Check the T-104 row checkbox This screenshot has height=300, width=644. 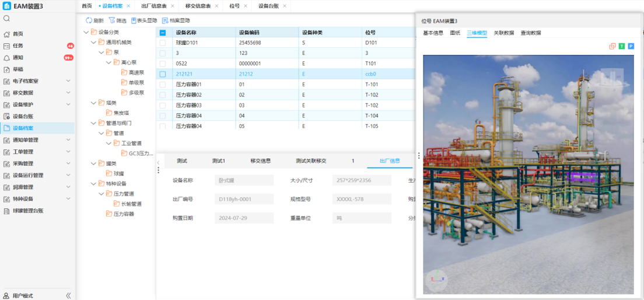(x=163, y=116)
